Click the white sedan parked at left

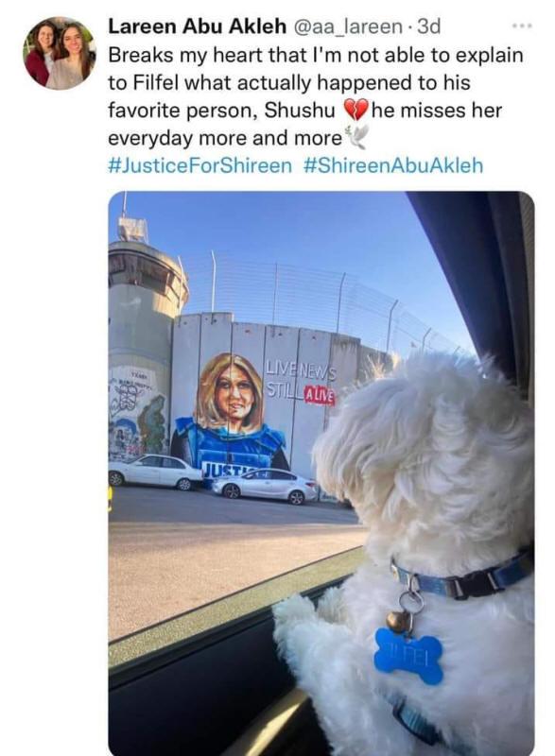click(x=155, y=472)
